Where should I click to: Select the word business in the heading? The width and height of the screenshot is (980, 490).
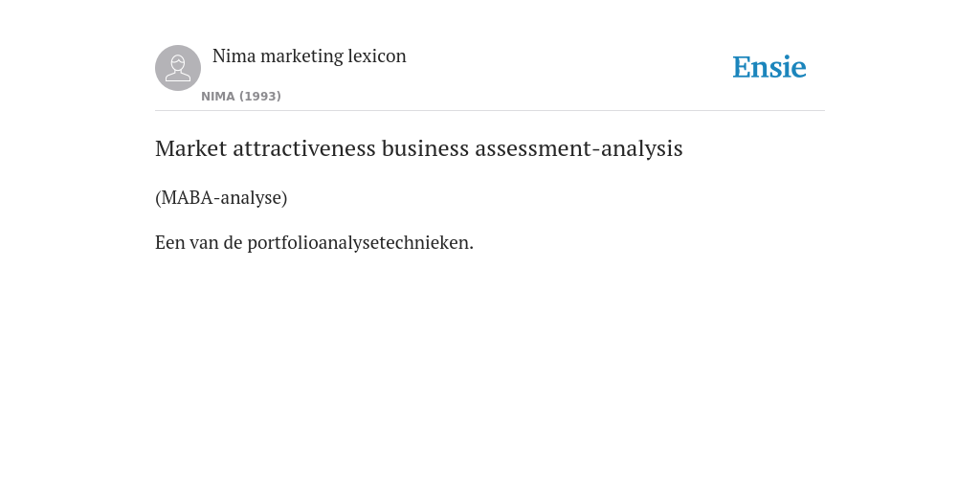(425, 148)
